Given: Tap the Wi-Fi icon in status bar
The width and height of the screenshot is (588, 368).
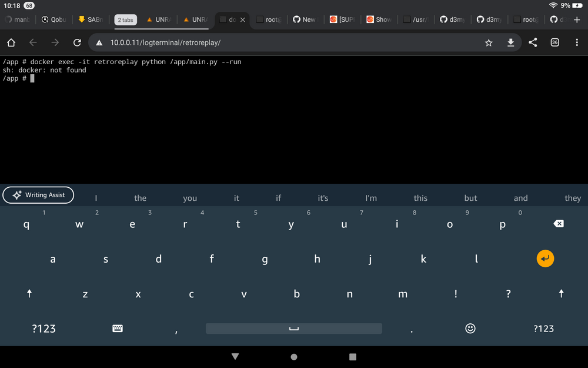Looking at the screenshot, I should (x=553, y=5).
